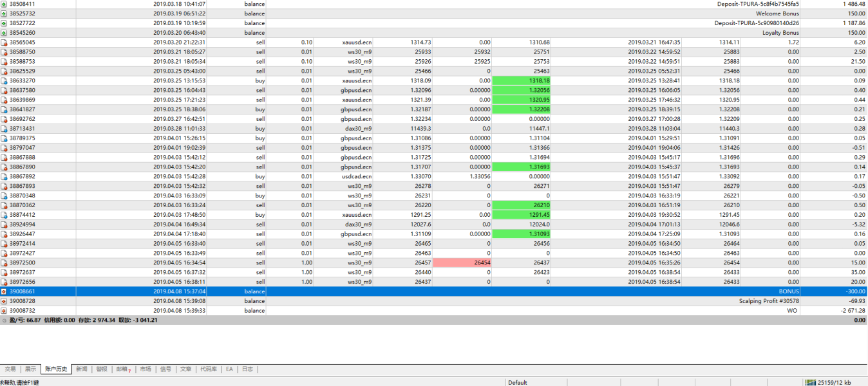The width and height of the screenshot is (868, 386).
Task: Click the deposit icon for Loyalty Bonus row 38545260
Action: pos(4,33)
